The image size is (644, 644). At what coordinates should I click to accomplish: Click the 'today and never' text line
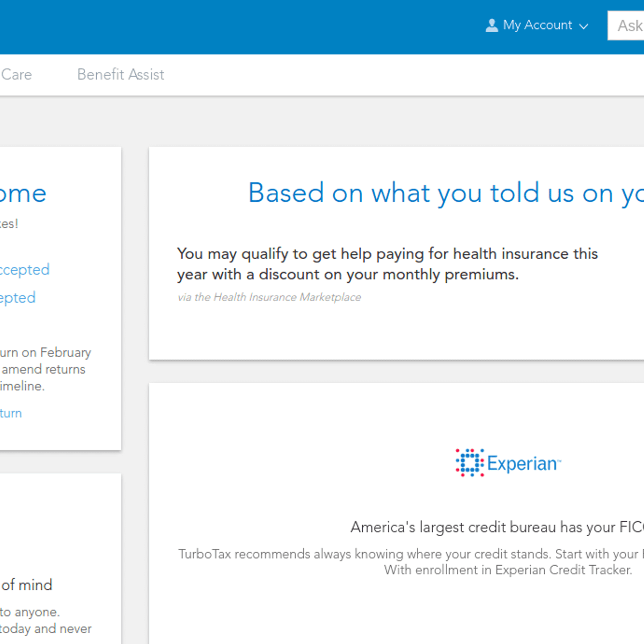pos(46,628)
